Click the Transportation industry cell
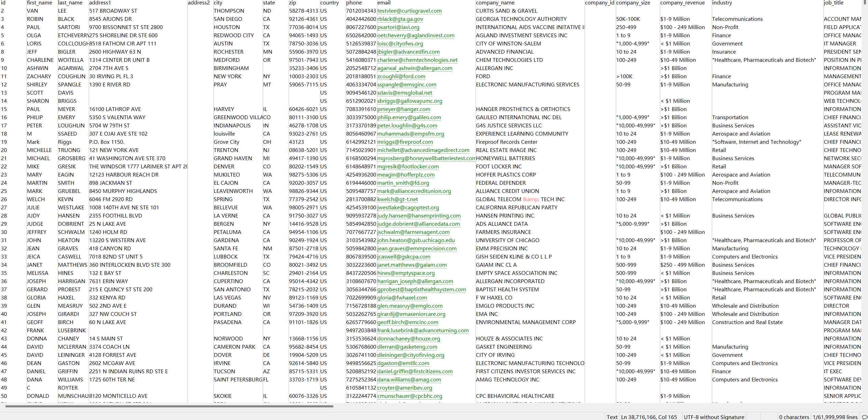This screenshot has height=420, width=868. 730,117
